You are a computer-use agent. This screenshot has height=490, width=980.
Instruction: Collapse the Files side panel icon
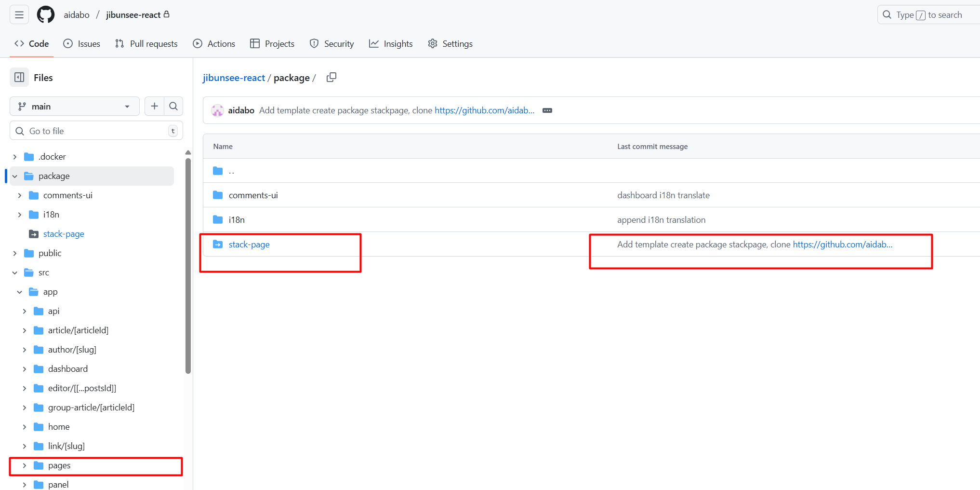(x=19, y=78)
